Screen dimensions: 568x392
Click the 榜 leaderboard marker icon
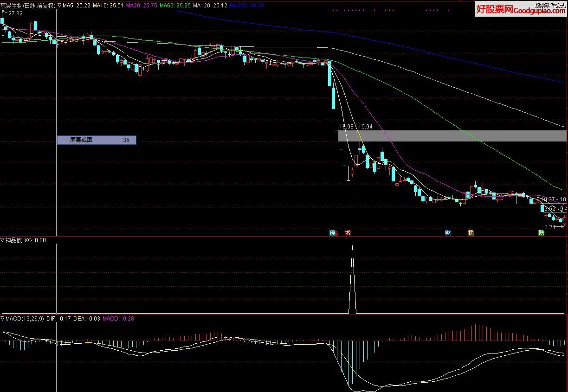click(471, 232)
